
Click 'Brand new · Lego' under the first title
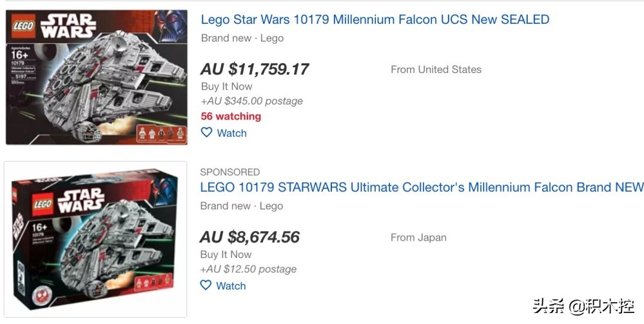coord(242,38)
